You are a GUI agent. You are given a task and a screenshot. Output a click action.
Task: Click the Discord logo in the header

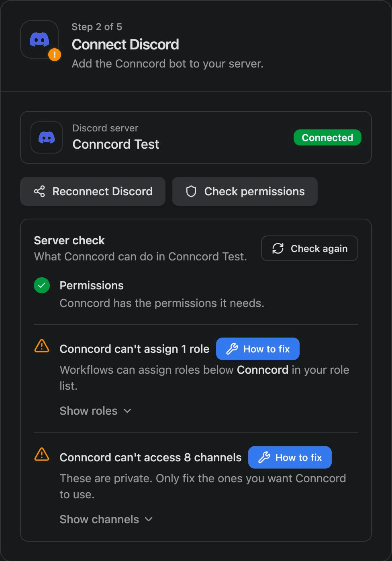[39, 39]
